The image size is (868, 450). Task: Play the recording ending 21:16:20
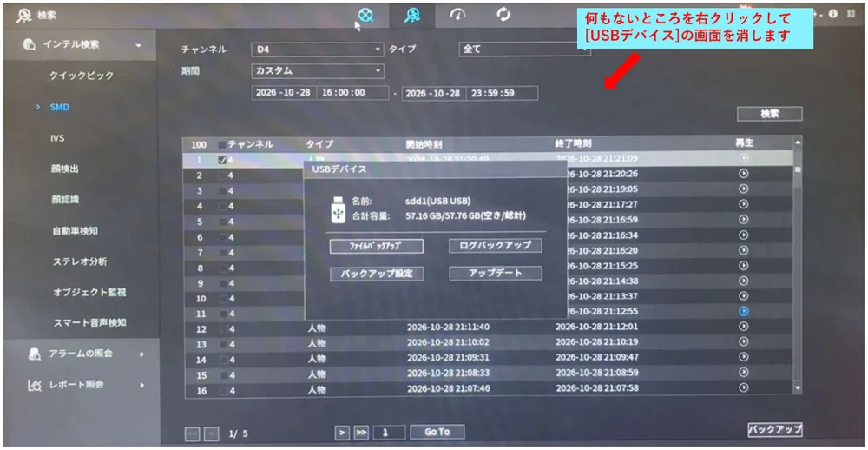[x=744, y=250]
